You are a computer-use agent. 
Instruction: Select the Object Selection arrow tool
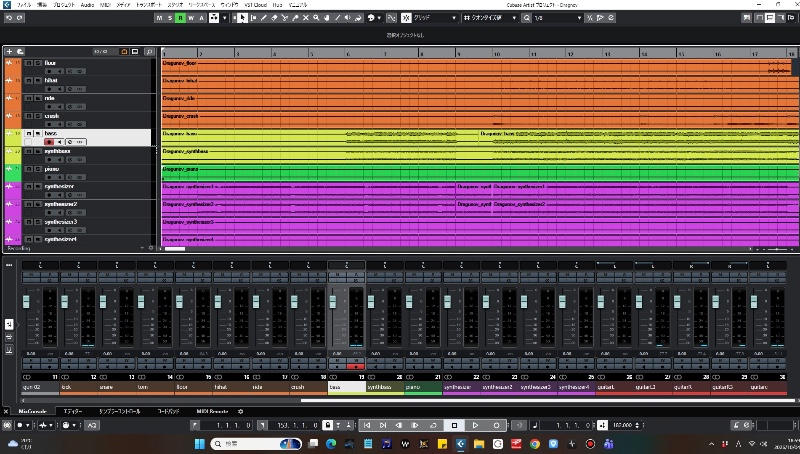pos(242,18)
